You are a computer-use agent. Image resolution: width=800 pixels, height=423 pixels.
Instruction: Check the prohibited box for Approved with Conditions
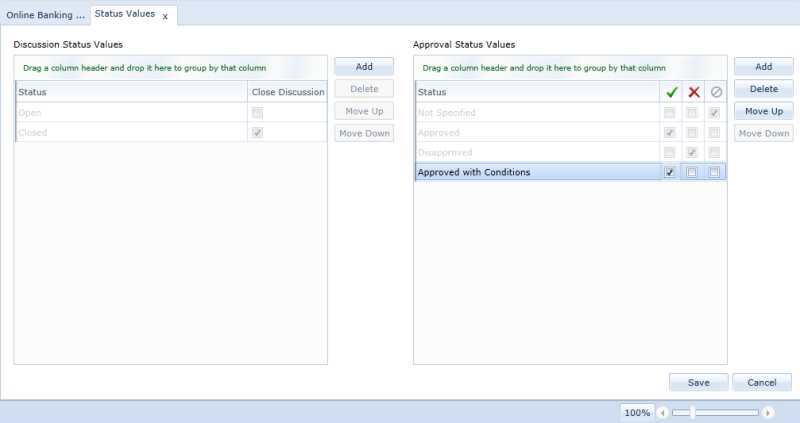click(714, 172)
